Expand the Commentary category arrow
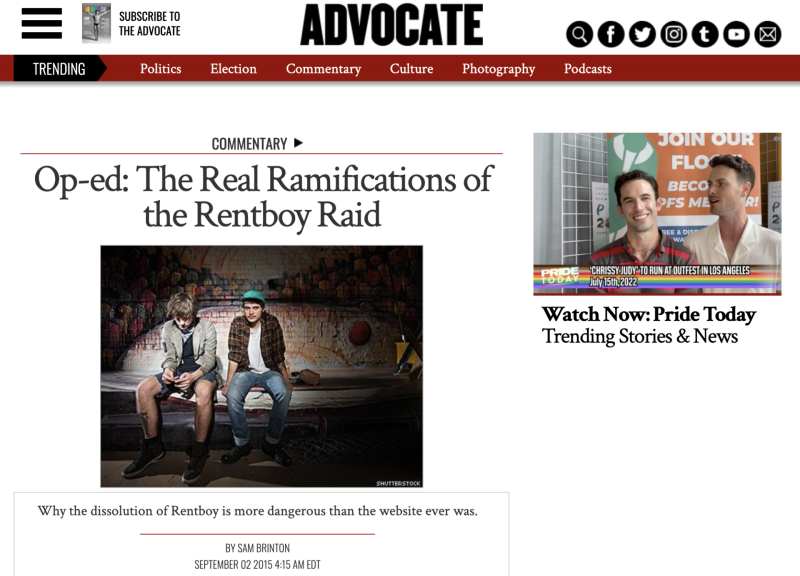The width and height of the screenshot is (800, 576). click(298, 143)
